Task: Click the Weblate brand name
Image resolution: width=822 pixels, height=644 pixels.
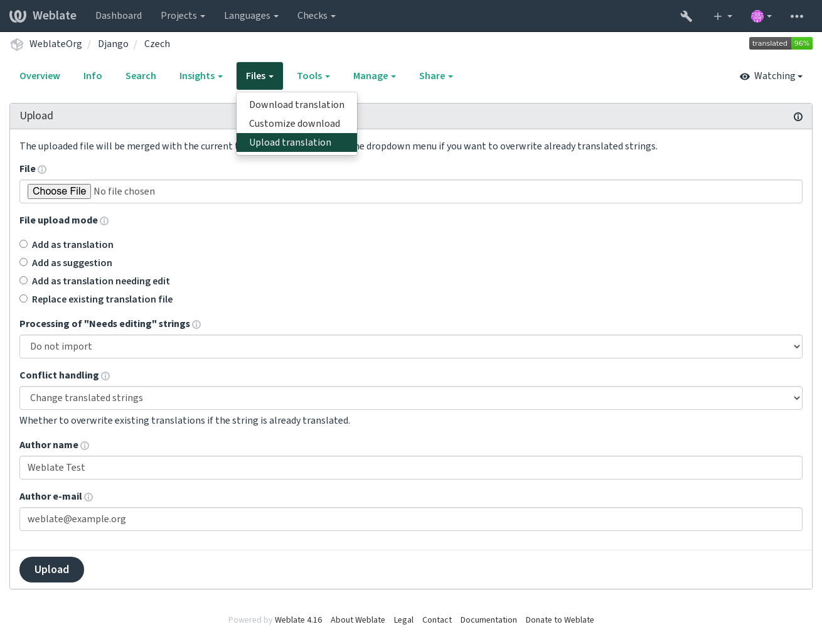Action: (x=55, y=16)
